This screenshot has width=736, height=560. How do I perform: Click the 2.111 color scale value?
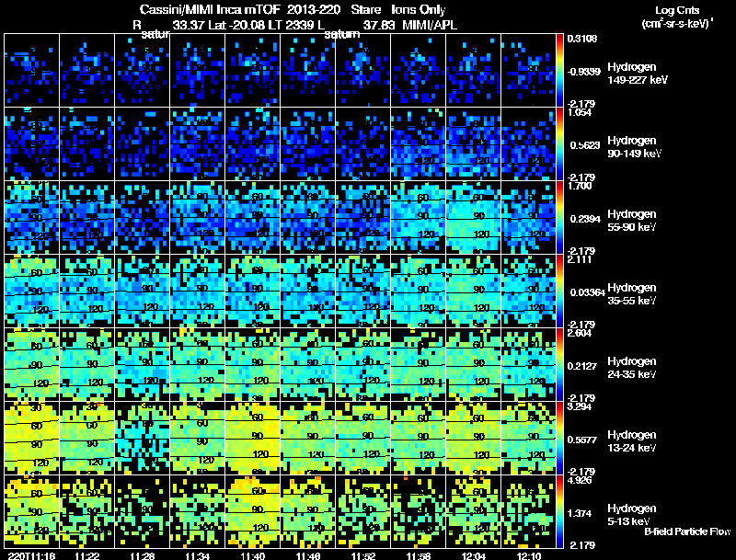click(581, 260)
